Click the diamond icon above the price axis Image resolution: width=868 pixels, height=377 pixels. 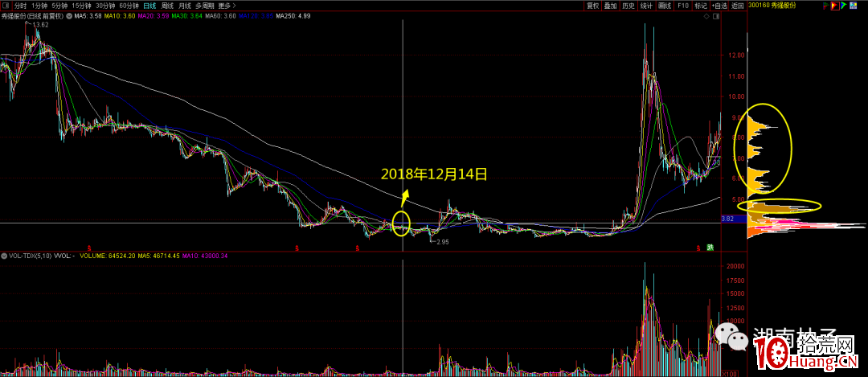pyautogui.click(x=706, y=17)
